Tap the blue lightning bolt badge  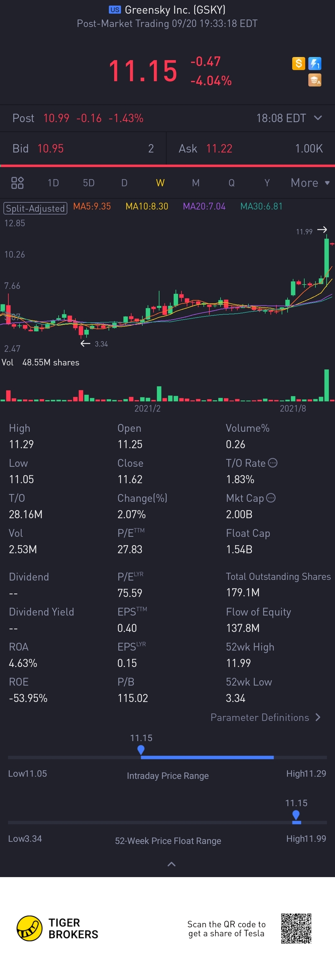315,63
